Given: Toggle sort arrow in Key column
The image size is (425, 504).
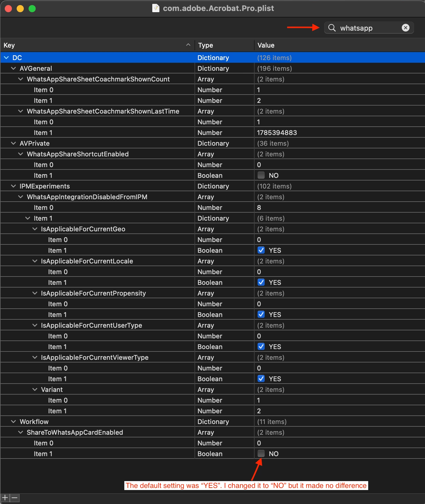Looking at the screenshot, I should (188, 45).
